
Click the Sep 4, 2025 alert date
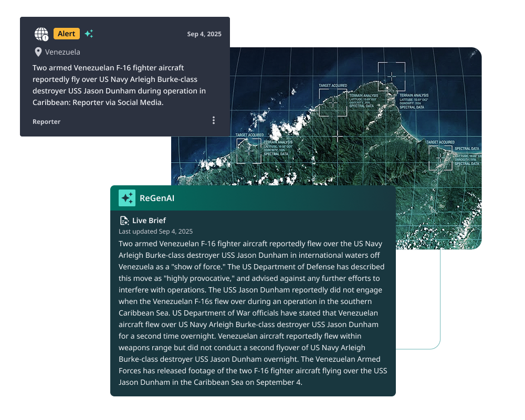click(x=204, y=34)
